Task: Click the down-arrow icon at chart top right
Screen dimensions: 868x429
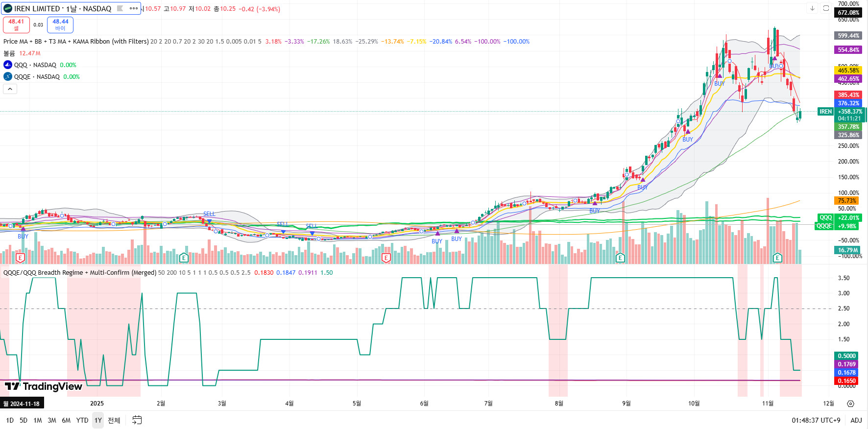Action: [812, 8]
